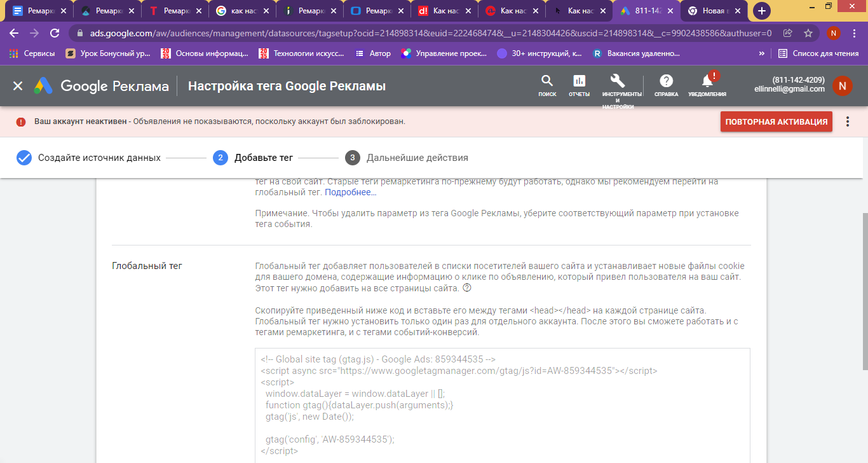Click the Google Реклама logo
This screenshot has height=463, width=868.
pyautogui.click(x=102, y=86)
